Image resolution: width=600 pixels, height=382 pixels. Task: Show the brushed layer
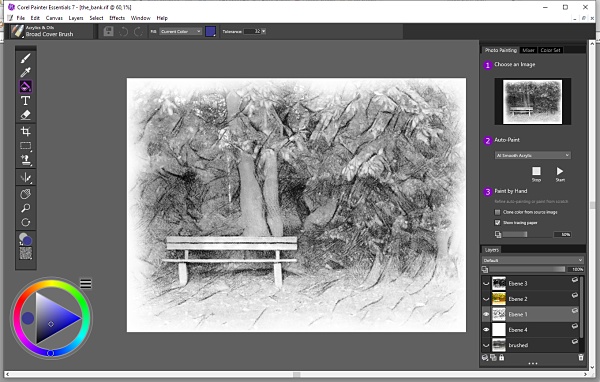click(486, 345)
